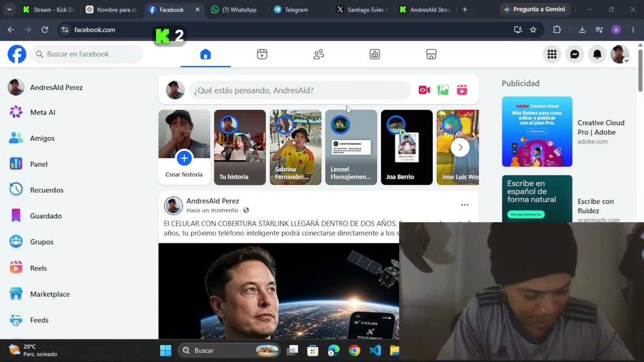Open the Facebook logo home link
Viewport: 644px width, 362px height.
tap(17, 54)
